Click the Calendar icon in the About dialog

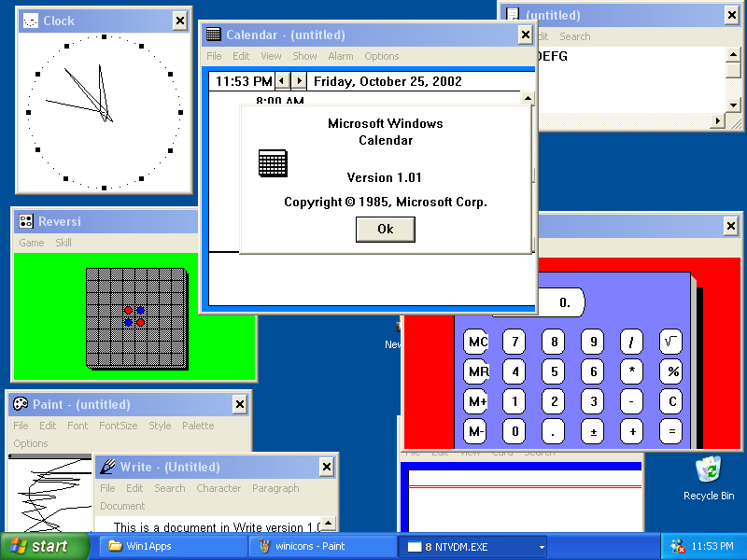click(x=273, y=163)
